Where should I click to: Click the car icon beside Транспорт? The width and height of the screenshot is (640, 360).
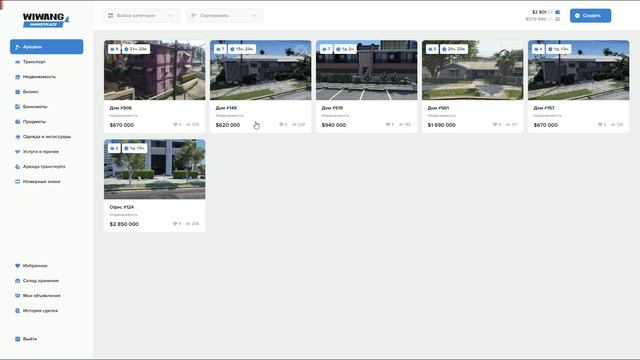pos(18,62)
